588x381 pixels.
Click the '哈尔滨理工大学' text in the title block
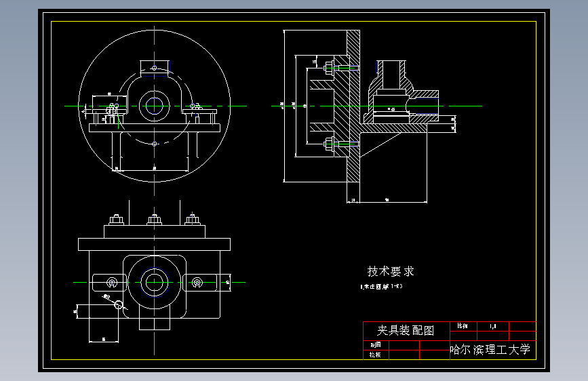(490, 350)
